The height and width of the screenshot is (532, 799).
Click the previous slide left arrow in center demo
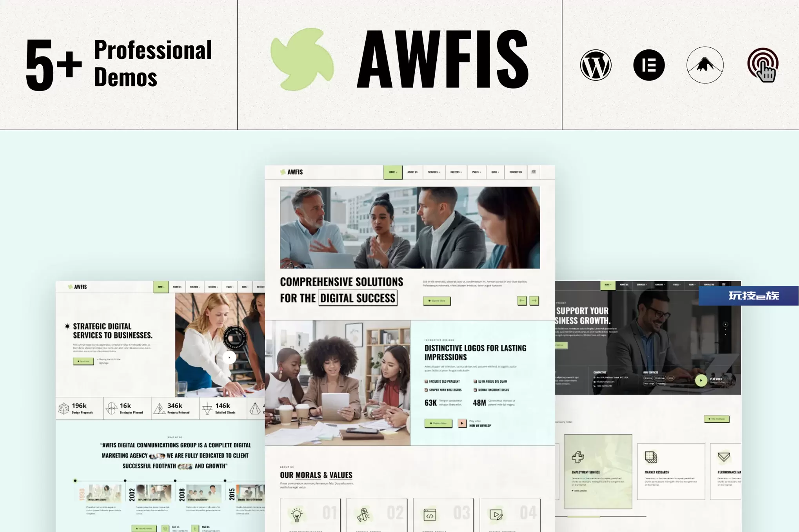click(x=522, y=300)
